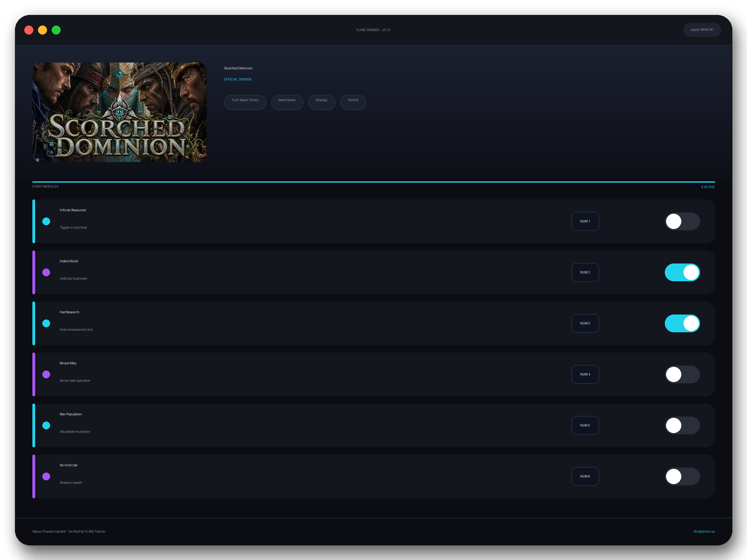The height and width of the screenshot is (560, 747).
Task: Enable the Reveal Map switch
Action: [x=682, y=374]
